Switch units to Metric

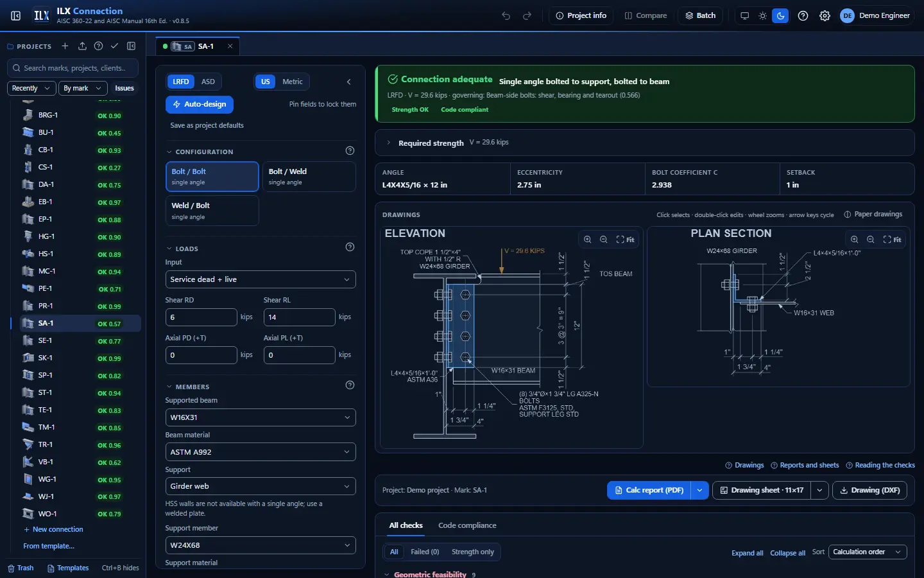tap(293, 82)
